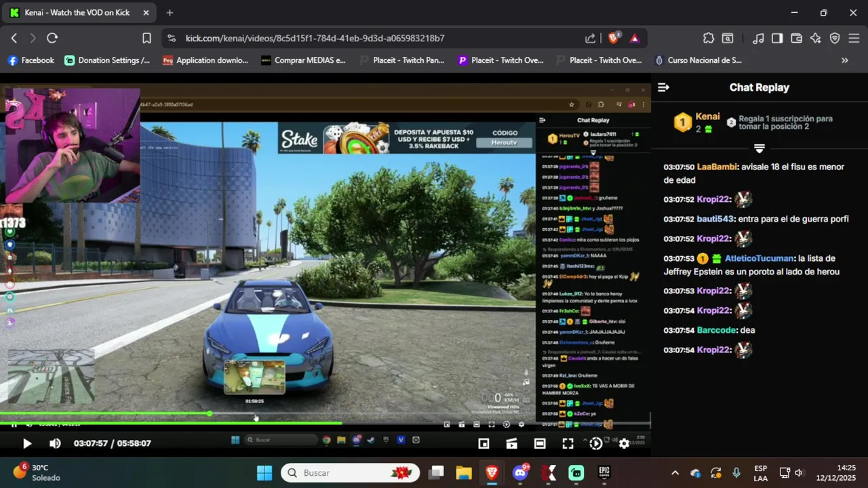The image size is (868, 488).
Task: Open the Facebook bookmark
Action: point(31,60)
